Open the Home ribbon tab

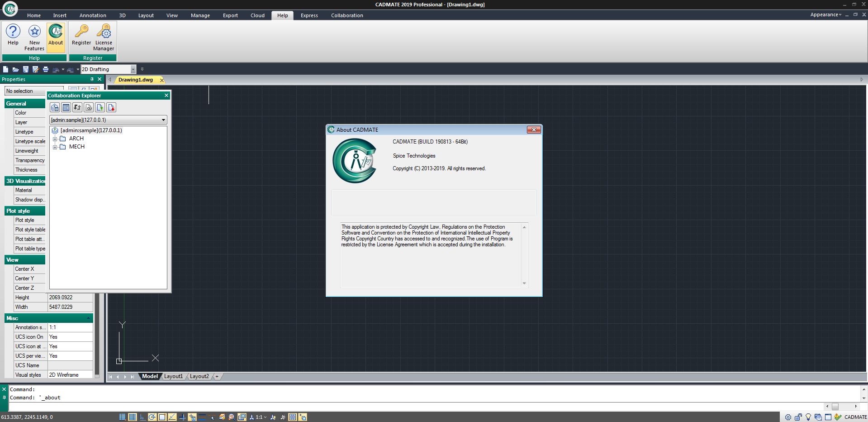(x=33, y=15)
